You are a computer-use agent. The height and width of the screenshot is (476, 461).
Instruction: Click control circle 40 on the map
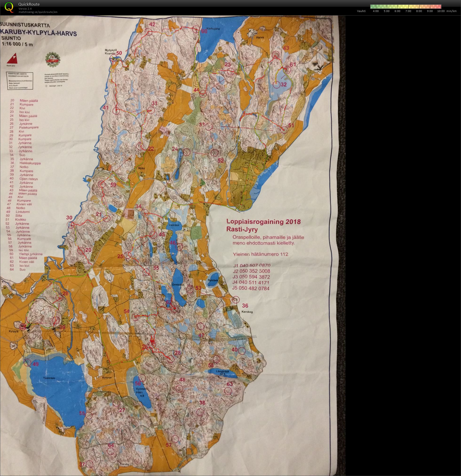[x=242, y=351]
